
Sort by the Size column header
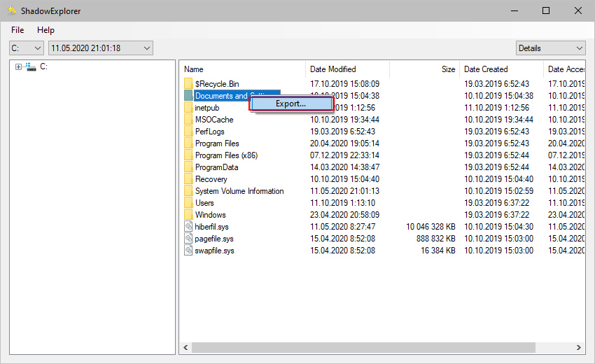[424, 69]
